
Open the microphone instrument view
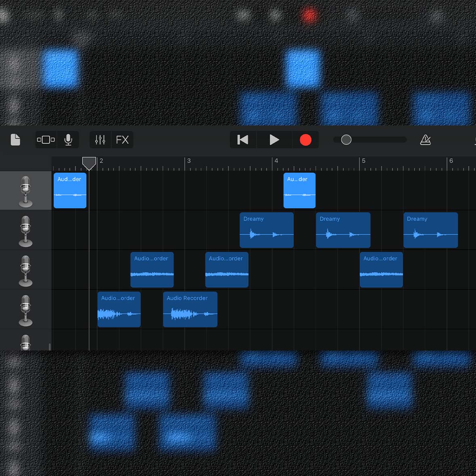pos(68,140)
